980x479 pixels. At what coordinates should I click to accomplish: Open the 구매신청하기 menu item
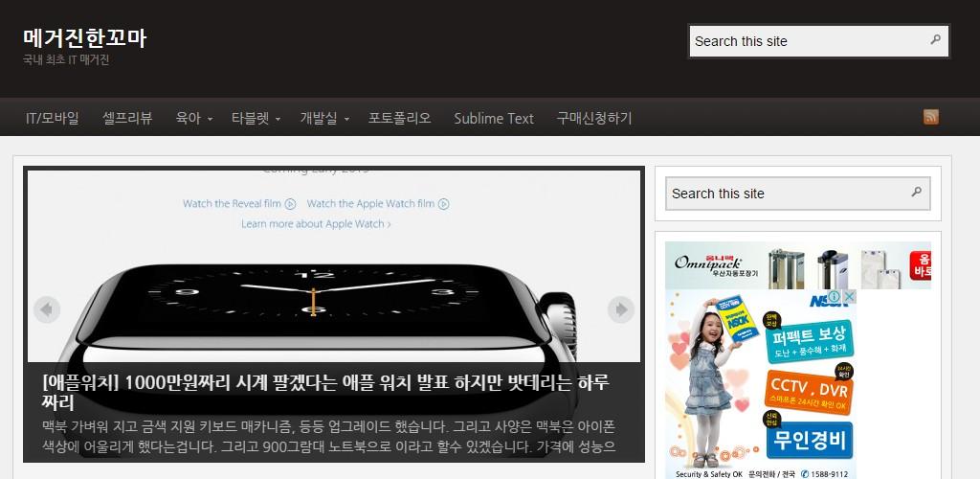coord(594,118)
